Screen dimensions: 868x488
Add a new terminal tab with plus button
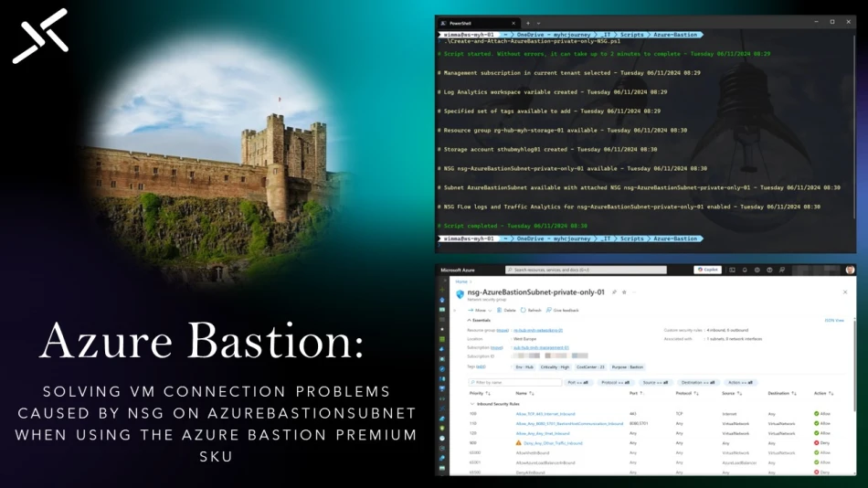[529, 22]
